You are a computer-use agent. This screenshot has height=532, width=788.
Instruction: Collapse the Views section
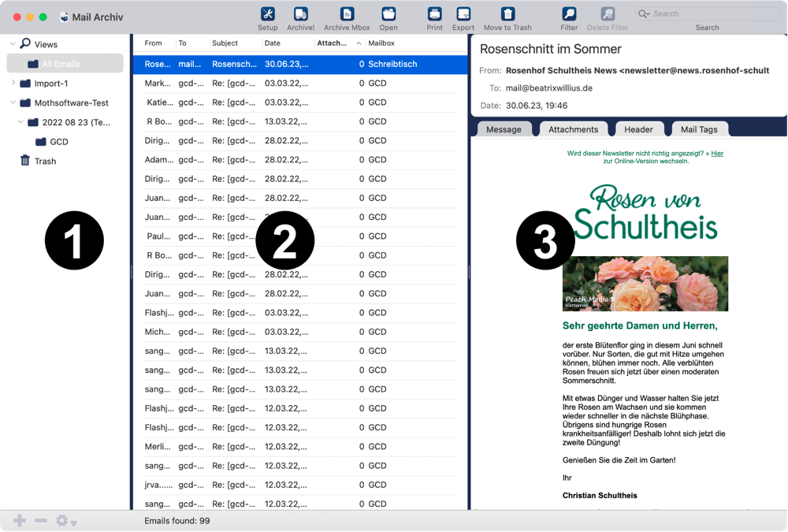(x=13, y=44)
